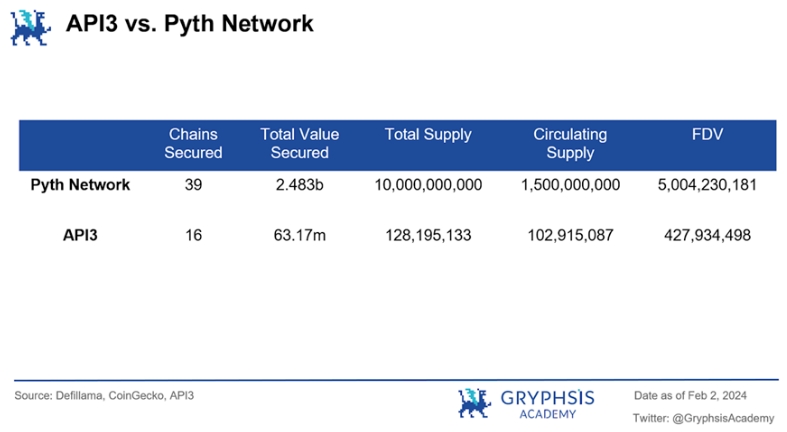
Task: Click the 'GRYPHSIS' wordmark text in footer
Action: point(548,398)
